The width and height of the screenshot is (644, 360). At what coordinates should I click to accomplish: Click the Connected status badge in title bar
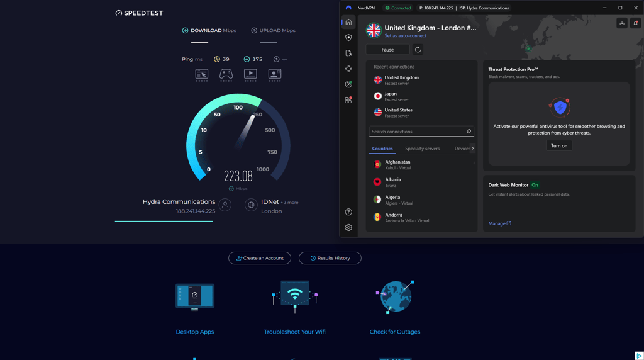pos(398,8)
